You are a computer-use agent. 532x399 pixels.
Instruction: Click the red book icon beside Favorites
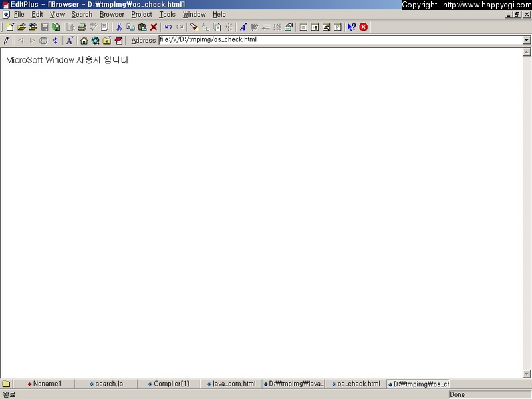coord(118,41)
